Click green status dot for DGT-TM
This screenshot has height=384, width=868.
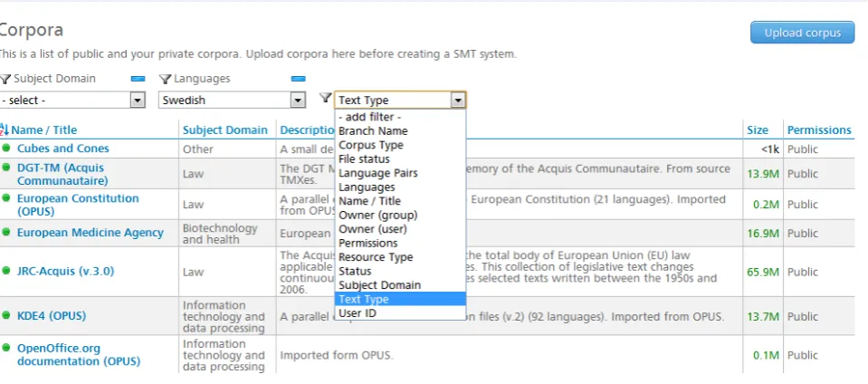pyautogui.click(x=6, y=167)
